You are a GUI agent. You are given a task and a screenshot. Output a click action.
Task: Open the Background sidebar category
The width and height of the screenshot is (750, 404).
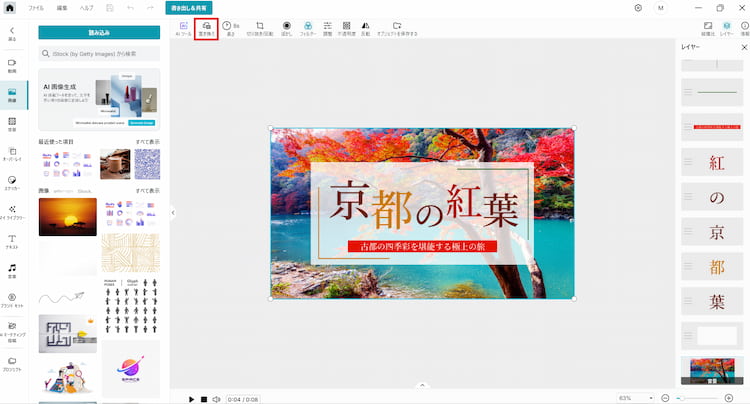point(12,124)
